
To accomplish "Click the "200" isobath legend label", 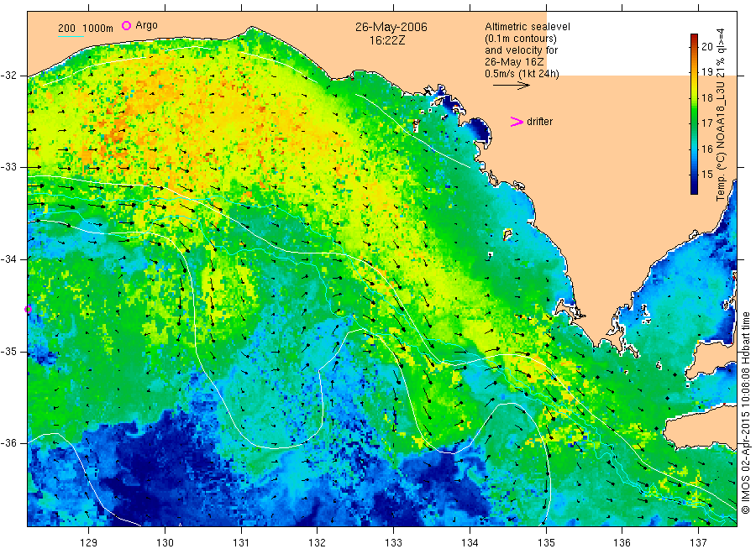I will 66,29.
